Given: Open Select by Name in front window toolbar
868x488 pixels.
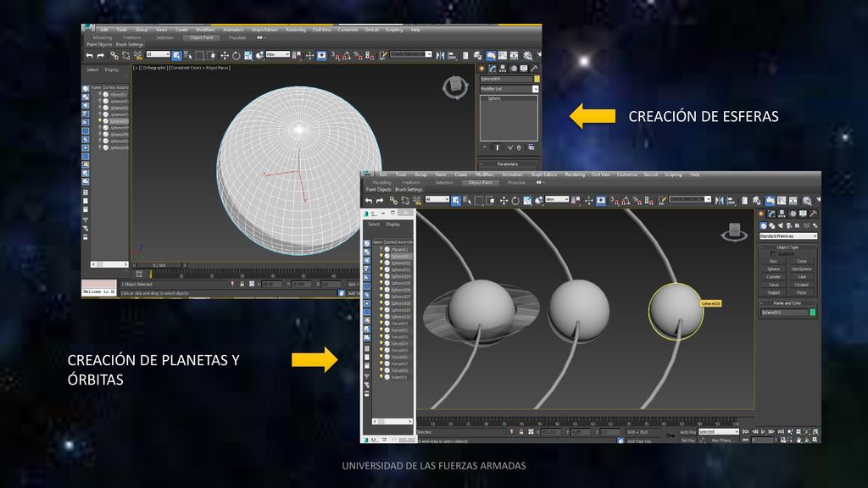Looking at the screenshot, I should tap(467, 200).
